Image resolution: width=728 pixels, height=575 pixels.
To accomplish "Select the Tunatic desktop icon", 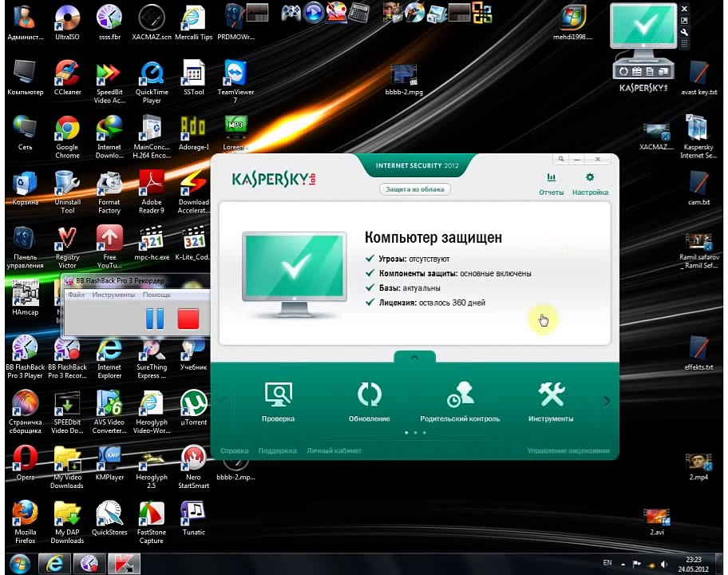I will click(x=194, y=517).
